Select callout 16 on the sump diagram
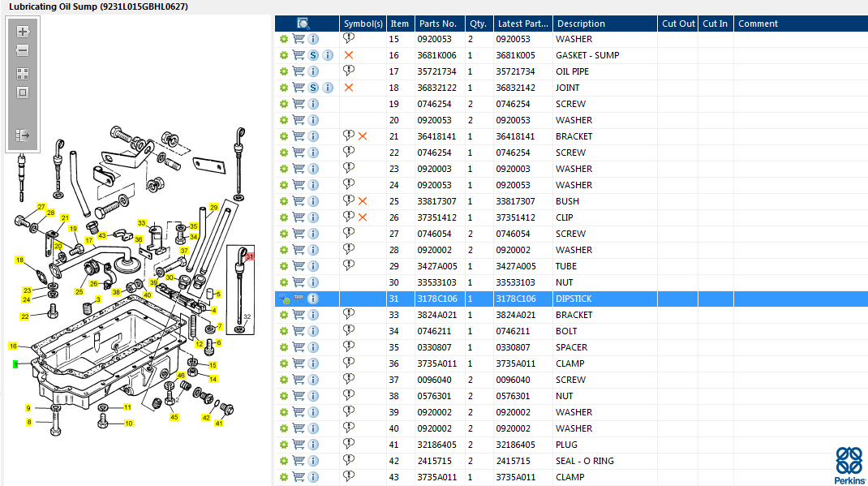868x486 pixels. pyautogui.click(x=13, y=346)
